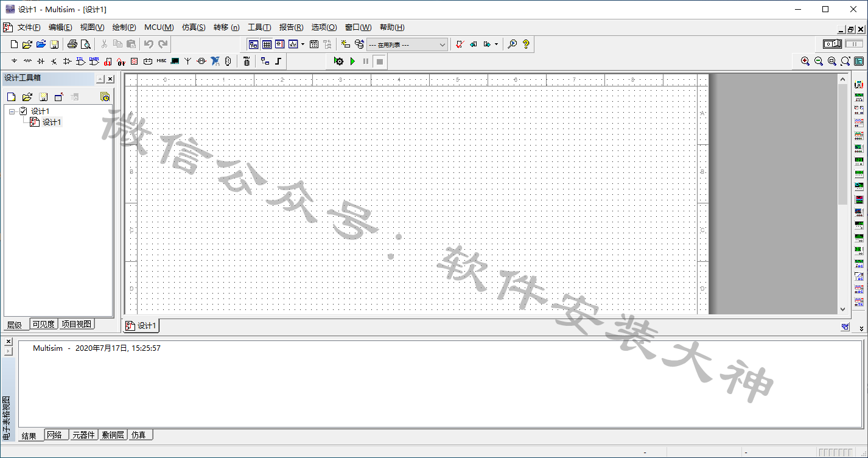Collapse the design toolbox panel arrow

click(x=100, y=79)
